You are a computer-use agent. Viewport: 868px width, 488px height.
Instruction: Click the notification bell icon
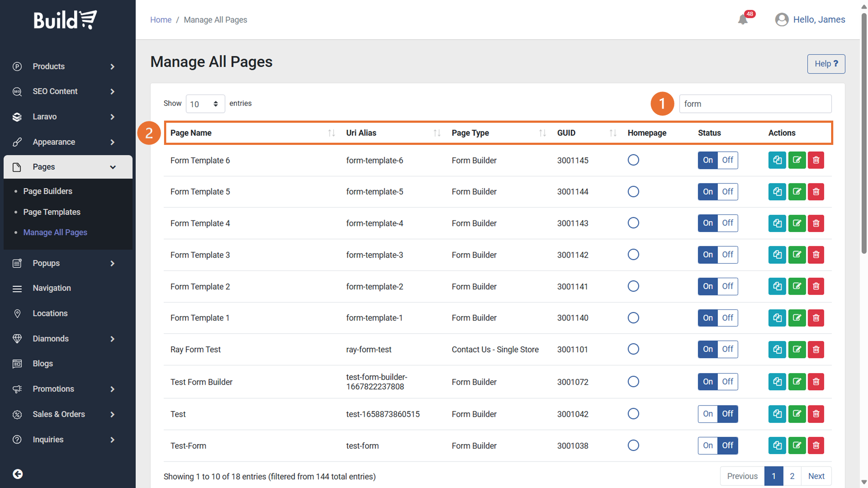point(743,20)
